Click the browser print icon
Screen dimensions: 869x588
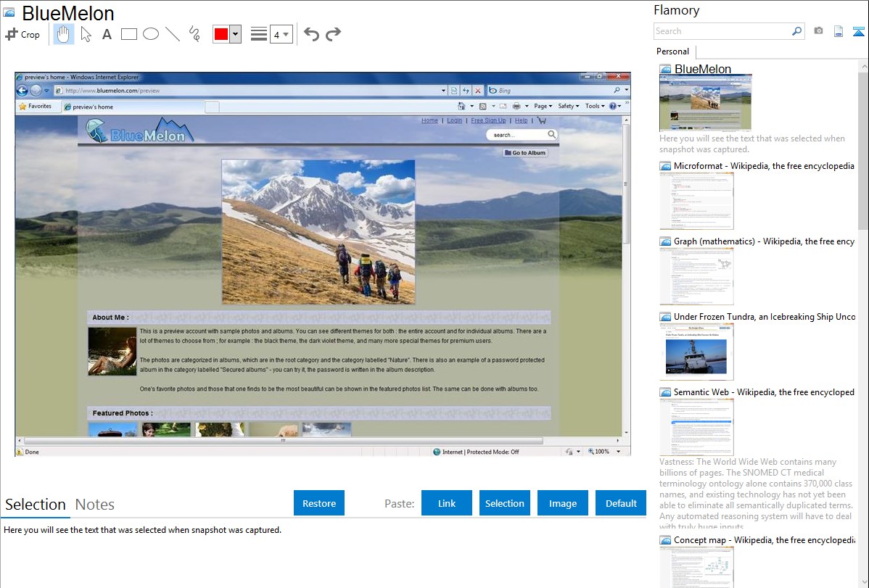[x=516, y=106]
